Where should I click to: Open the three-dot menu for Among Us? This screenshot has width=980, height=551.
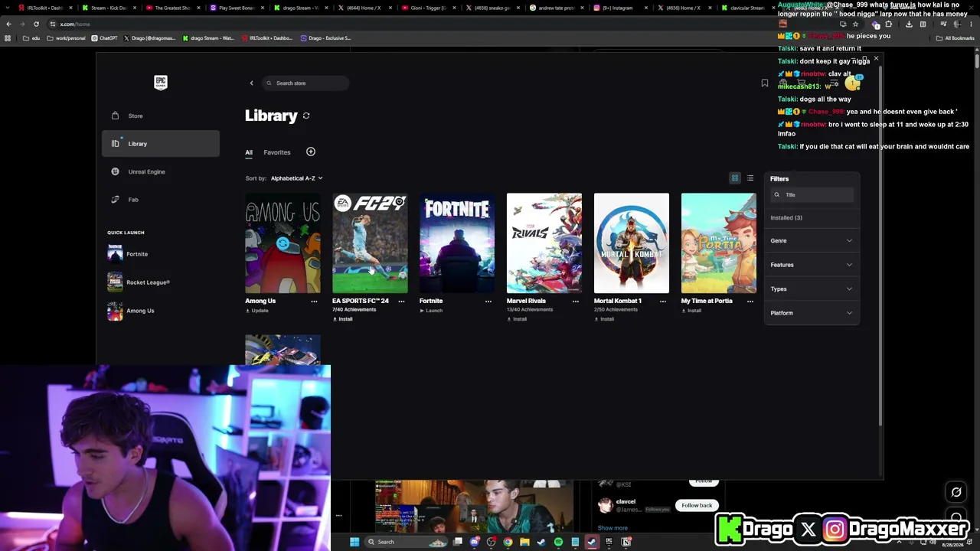tap(314, 302)
